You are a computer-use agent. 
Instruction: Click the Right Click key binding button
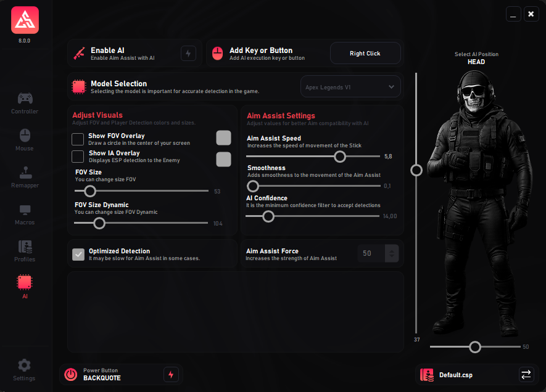(365, 53)
